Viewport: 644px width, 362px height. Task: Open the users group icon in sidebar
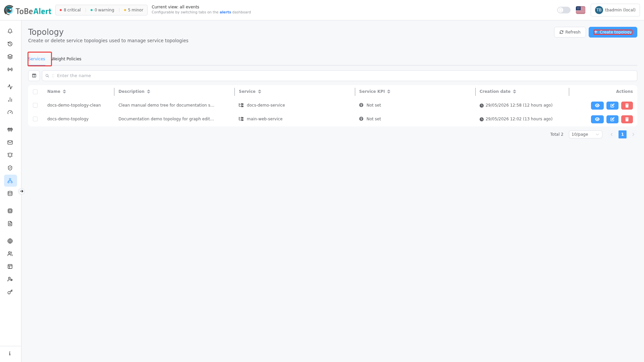(10, 254)
